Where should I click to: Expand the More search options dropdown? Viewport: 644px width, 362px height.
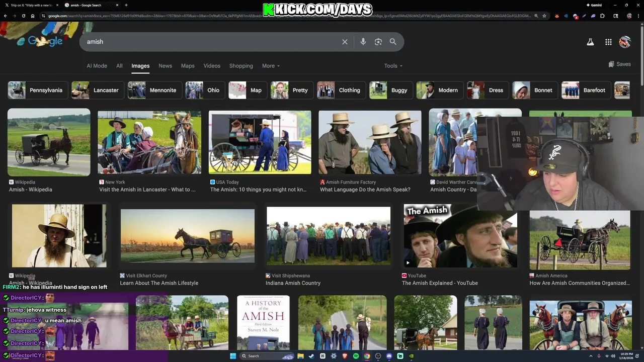click(x=271, y=66)
